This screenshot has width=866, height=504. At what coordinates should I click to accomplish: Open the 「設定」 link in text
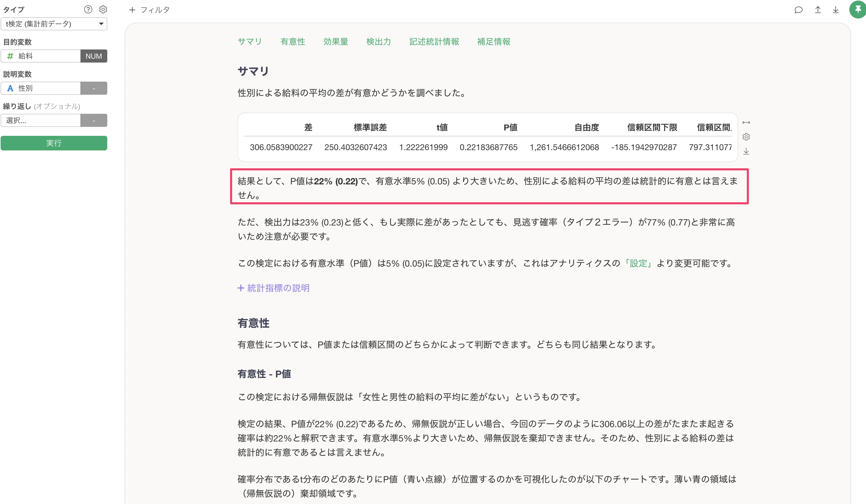coord(638,264)
